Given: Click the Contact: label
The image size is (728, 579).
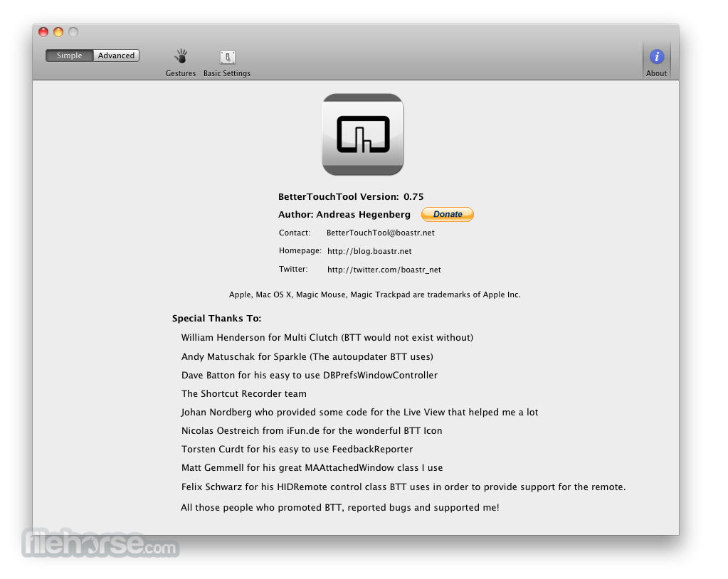Looking at the screenshot, I should (295, 233).
